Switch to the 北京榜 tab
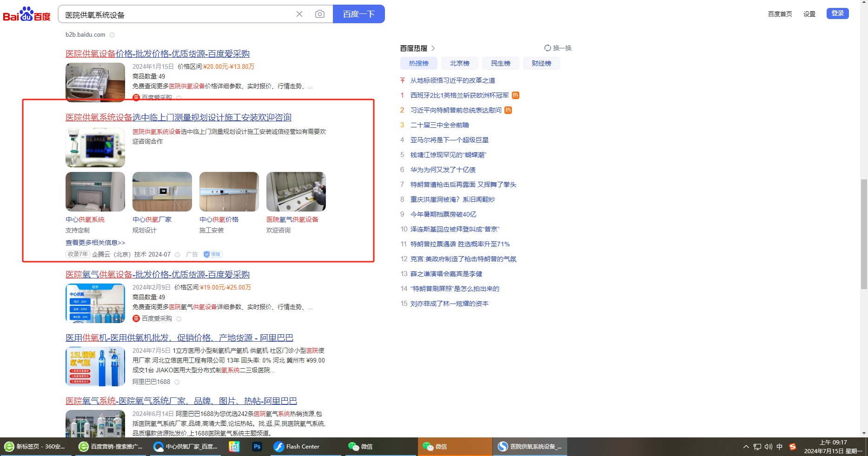 [x=460, y=63]
